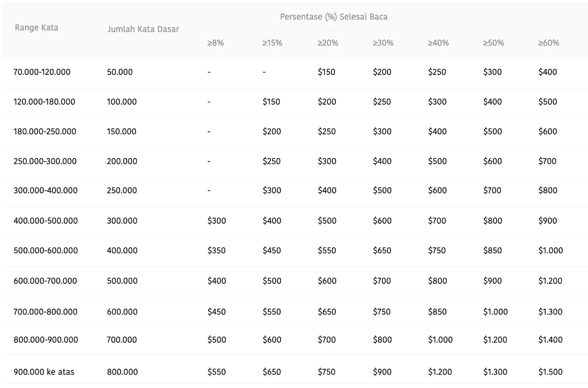Select the 600.000-700.000 range label
Viewport: 588px width, 388px height.
45,281
